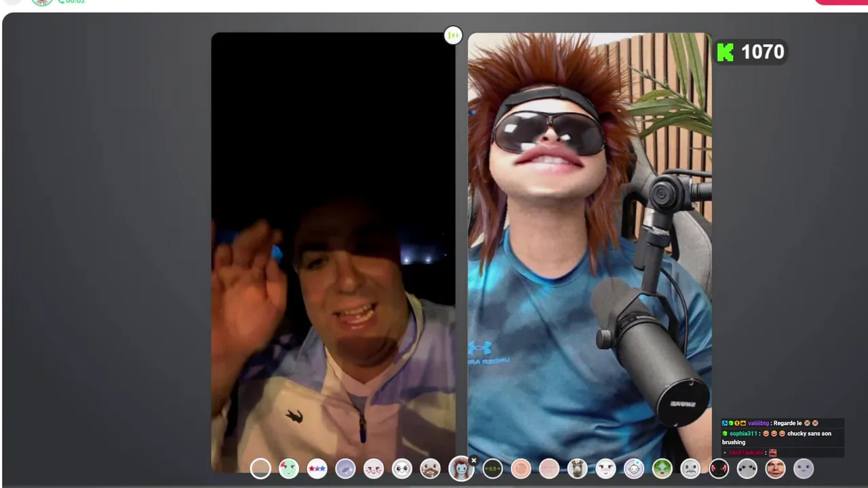Select the active red spiky hair filter

pos(461,468)
